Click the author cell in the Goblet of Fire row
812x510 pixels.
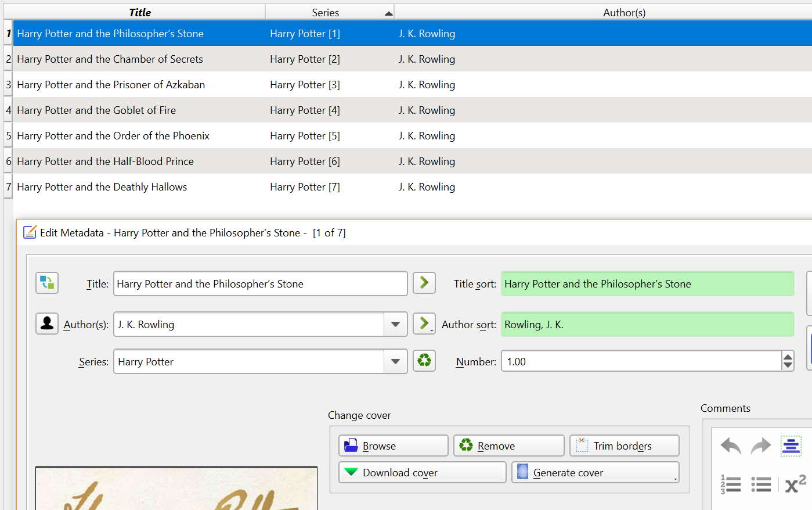[x=603, y=110]
